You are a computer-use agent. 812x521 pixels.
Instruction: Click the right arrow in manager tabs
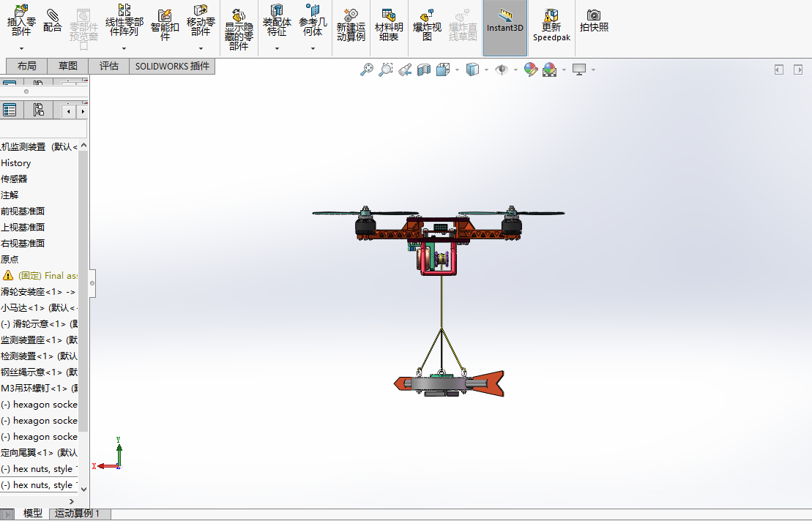coord(82,111)
